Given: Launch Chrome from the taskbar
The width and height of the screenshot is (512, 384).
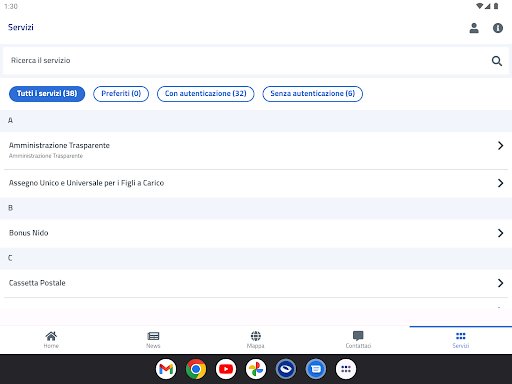Looking at the screenshot, I should pos(196,369).
